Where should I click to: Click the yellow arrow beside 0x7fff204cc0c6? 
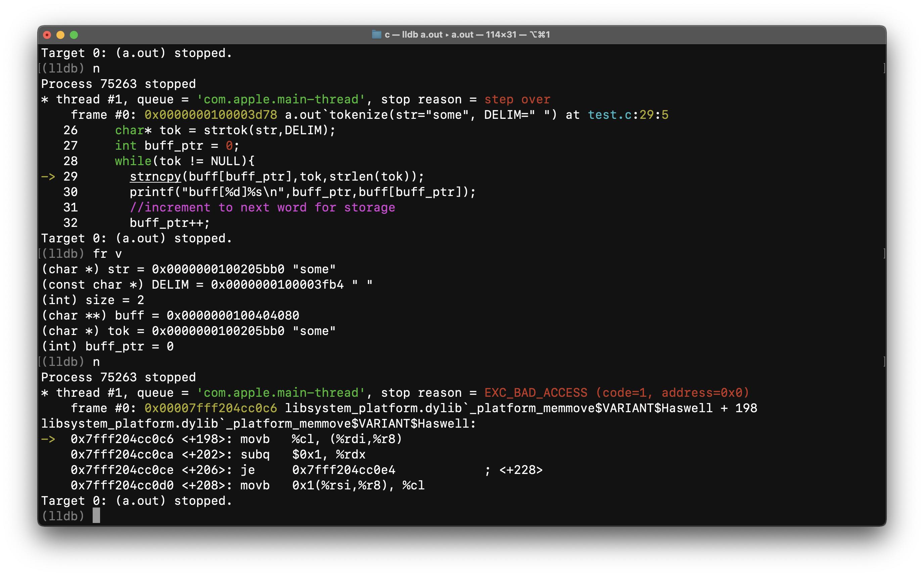[x=48, y=439]
